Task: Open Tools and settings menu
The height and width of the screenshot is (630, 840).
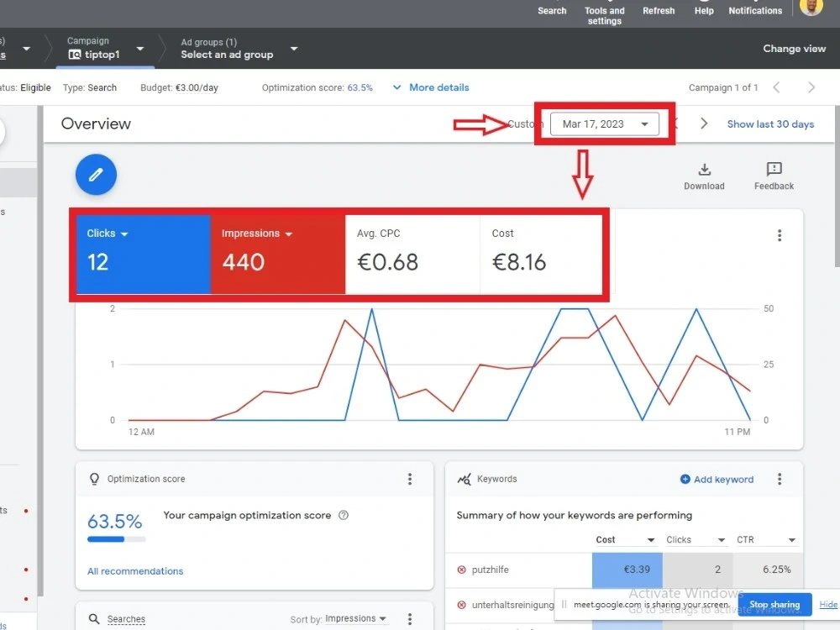Action: 604,15
